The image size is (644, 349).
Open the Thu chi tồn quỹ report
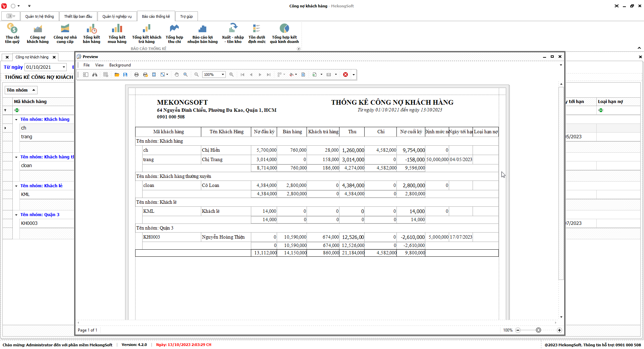click(x=12, y=34)
